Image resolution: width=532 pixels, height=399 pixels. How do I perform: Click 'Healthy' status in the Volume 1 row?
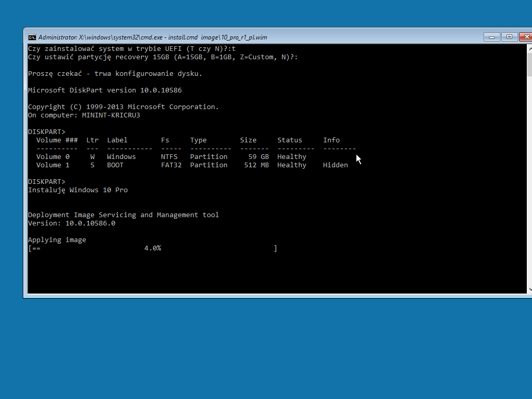(x=291, y=165)
